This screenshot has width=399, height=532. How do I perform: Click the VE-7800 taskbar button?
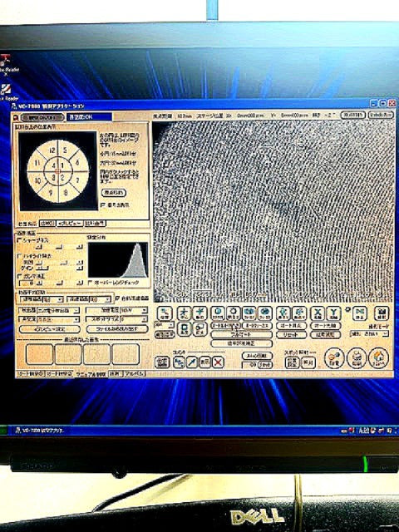coord(38,431)
